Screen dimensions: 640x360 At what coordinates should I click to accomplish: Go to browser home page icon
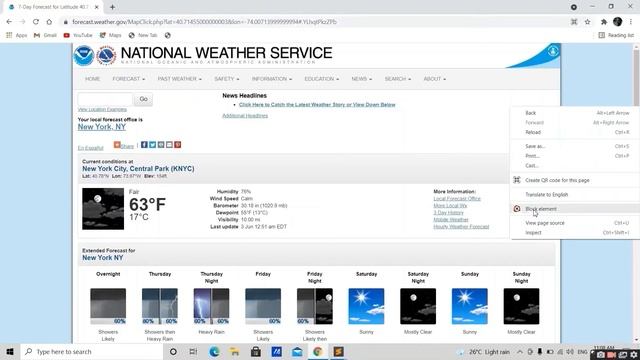coord(49,22)
